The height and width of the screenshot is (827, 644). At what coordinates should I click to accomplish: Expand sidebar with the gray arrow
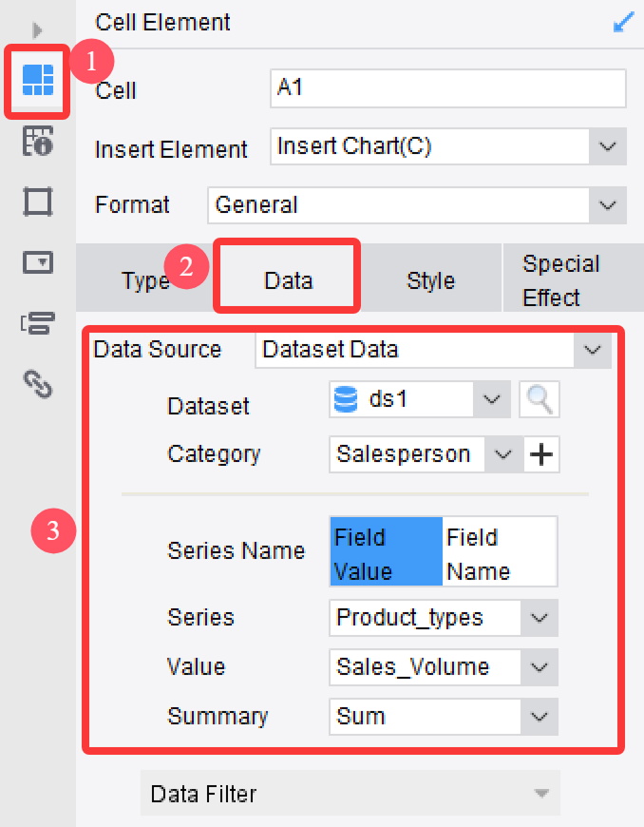(x=37, y=30)
